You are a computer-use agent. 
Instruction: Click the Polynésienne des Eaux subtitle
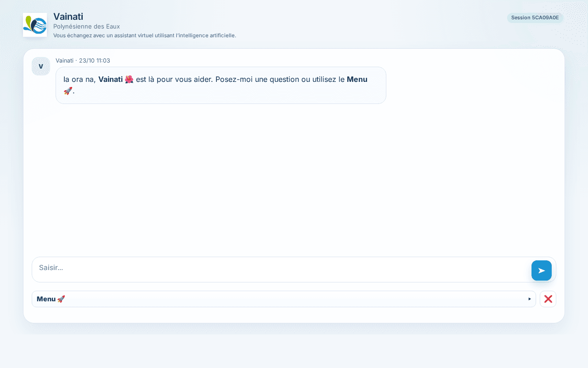(86, 27)
